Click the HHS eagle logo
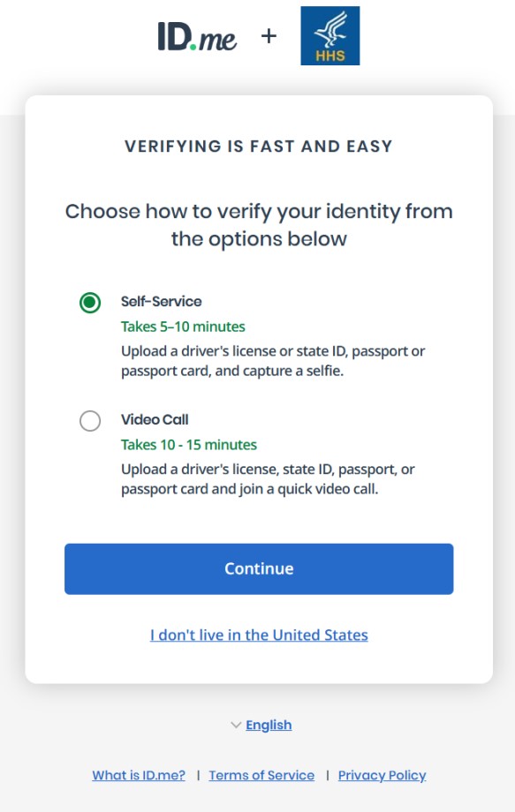The height and width of the screenshot is (812, 515). [x=329, y=35]
